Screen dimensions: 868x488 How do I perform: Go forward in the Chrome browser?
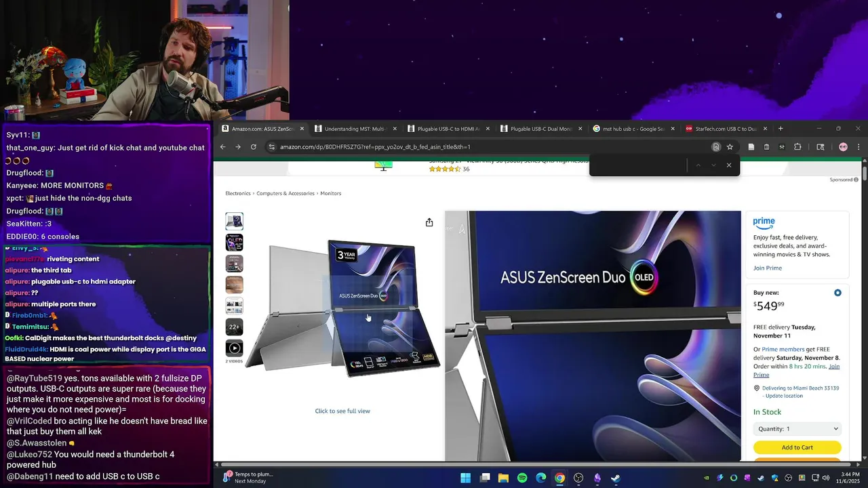coord(238,146)
